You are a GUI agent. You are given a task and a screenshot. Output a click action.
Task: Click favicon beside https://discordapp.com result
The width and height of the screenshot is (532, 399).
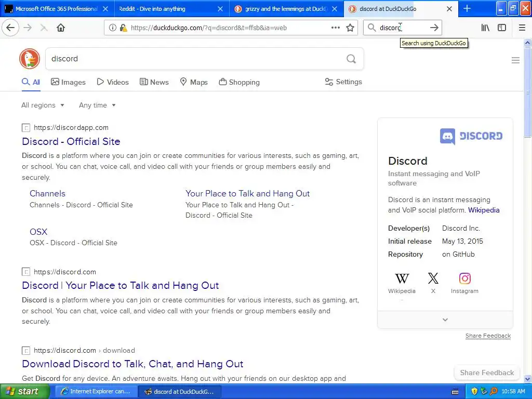point(26,128)
